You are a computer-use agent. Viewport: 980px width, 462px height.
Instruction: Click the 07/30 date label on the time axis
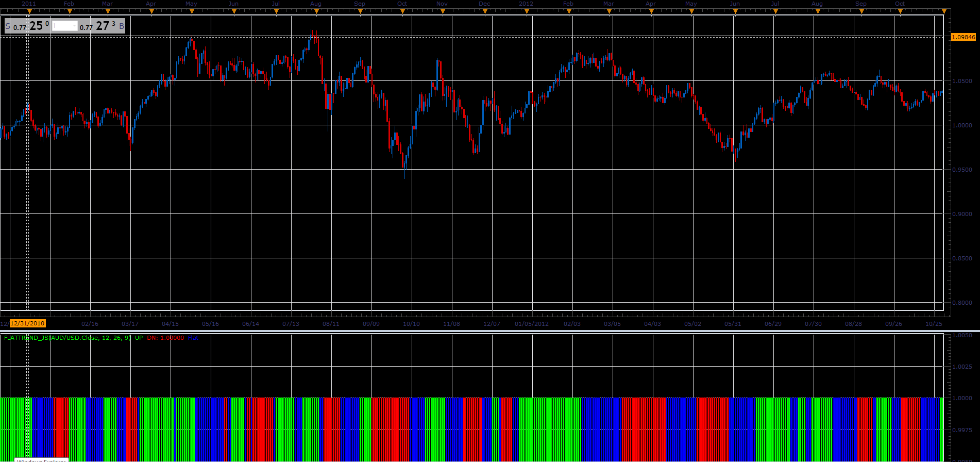click(813, 324)
